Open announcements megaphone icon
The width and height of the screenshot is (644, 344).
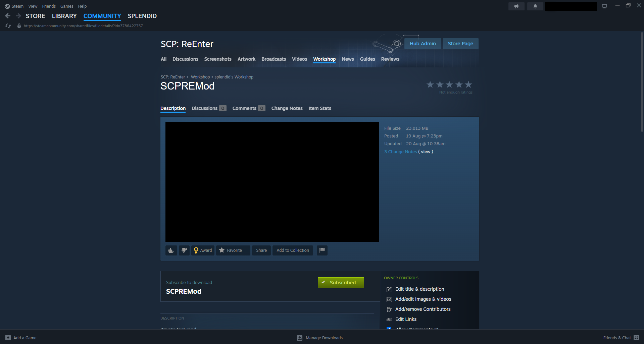coord(516,6)
